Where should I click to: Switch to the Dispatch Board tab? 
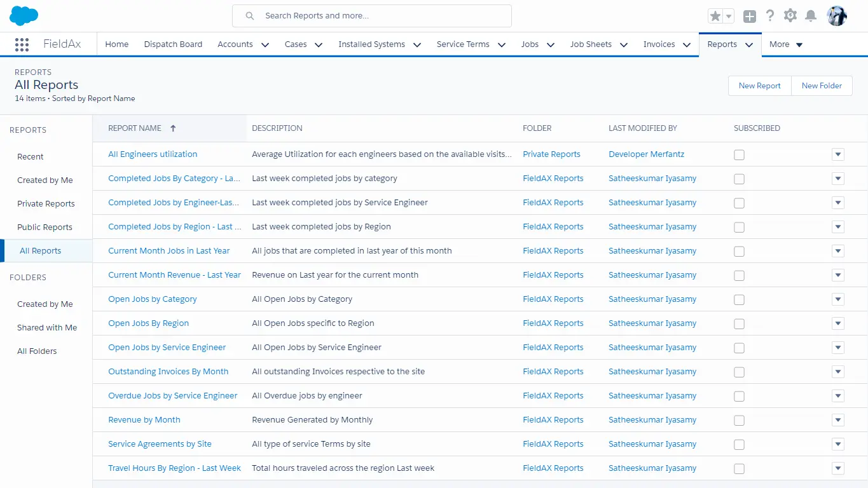point(173,44)
